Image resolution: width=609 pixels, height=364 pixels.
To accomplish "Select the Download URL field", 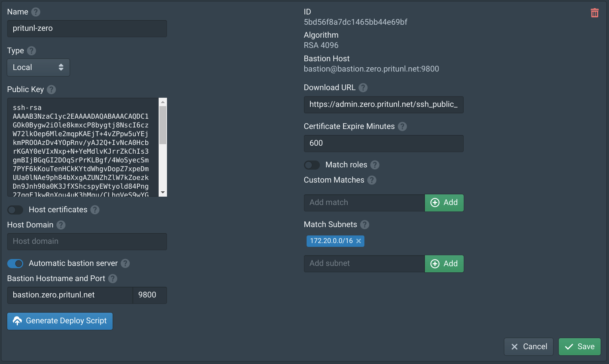I will (384, 105).
